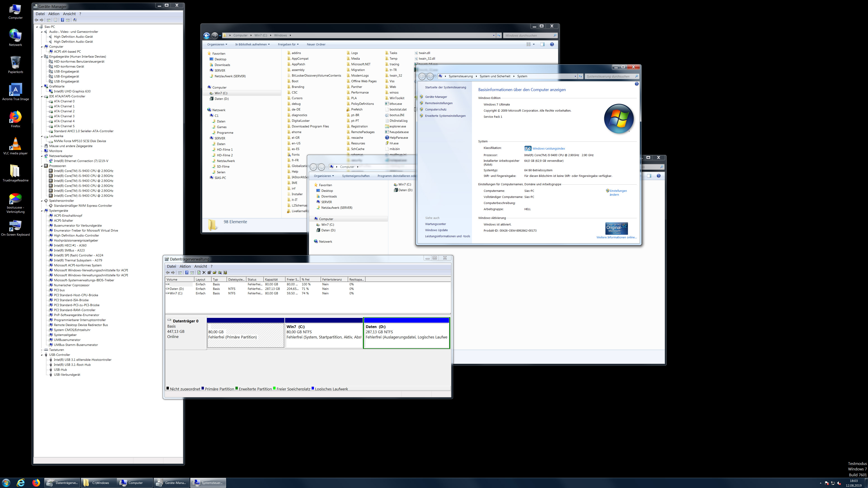Open the Ansicht menu in Datenträgerverwaltung
868x488 pixels.
click(200, 266)
